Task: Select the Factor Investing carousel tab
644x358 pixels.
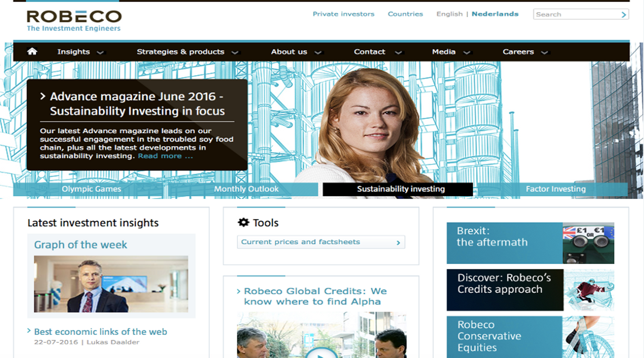Action: pos(555,189)
